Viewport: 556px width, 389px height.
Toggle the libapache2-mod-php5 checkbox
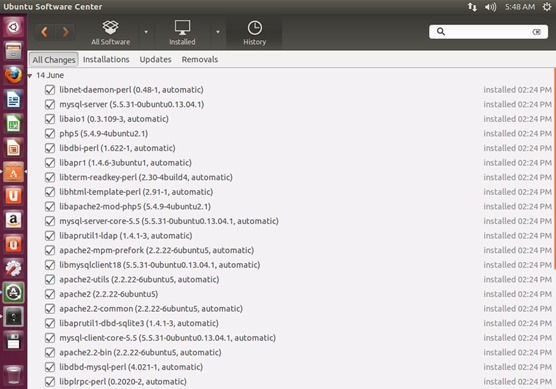[x=50, y=206]
